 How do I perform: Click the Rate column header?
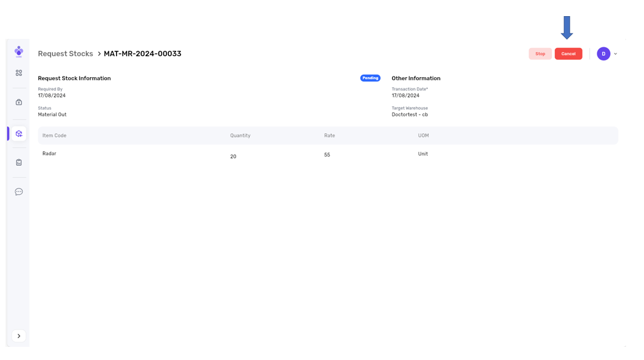(x=329, y=136)
